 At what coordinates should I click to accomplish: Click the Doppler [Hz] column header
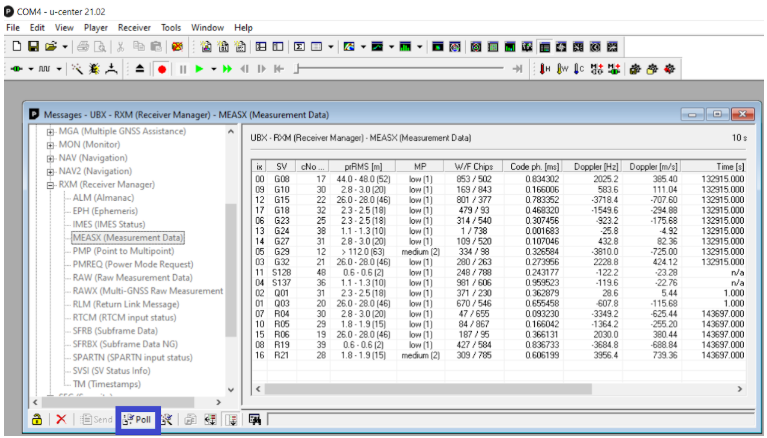tap(593, 166)
